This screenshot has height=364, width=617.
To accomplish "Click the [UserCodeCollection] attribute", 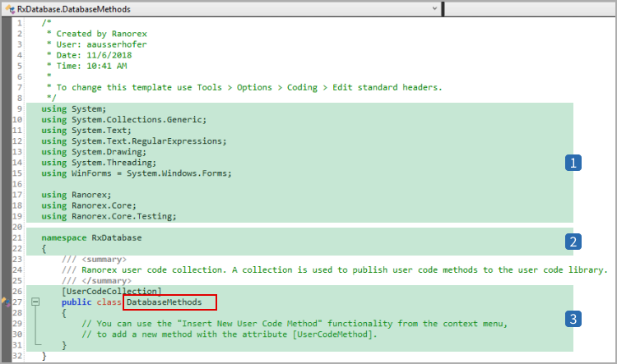I will (x=111, y=291).
